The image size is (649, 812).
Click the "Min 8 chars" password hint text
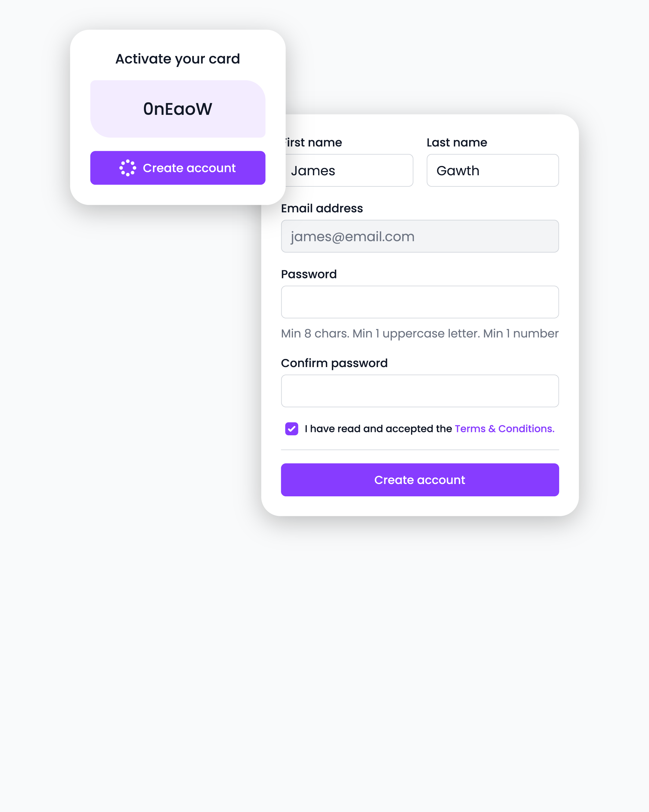coord(419,334)
